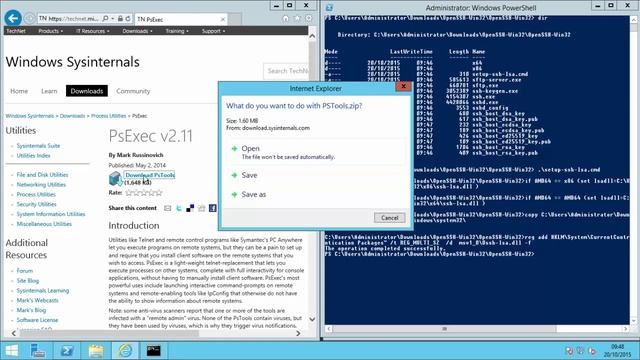Click the PowerShell window title icon
The height and width of the screenshot is (360, 640).
(330, 8)
